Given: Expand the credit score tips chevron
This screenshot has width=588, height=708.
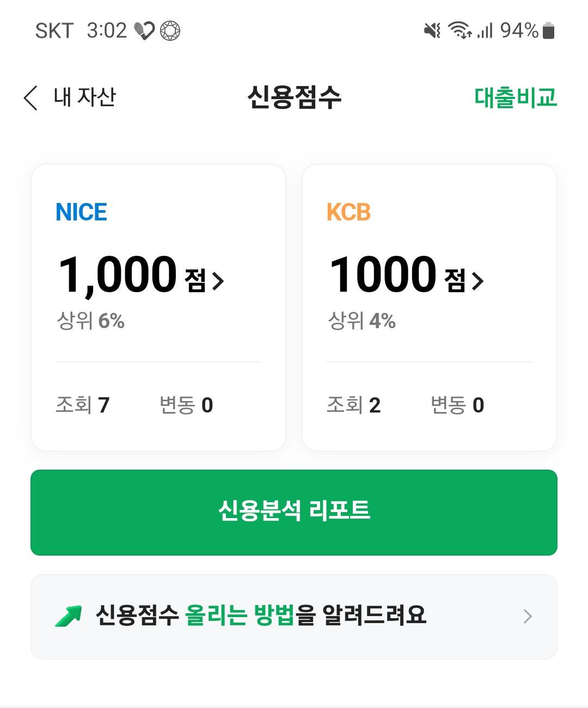Looking at the screenshot, I should tap(527, 616).
